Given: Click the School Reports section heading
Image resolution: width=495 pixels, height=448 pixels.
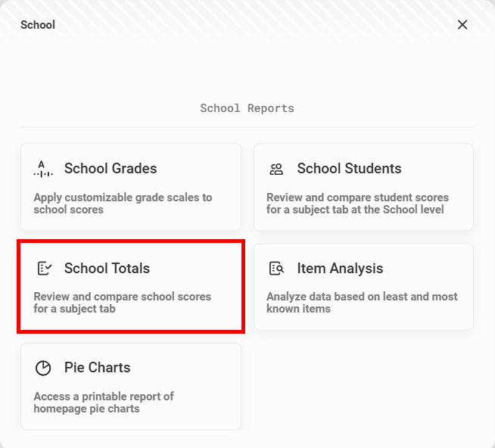Looking at the screenshot, I should point(247,108).
